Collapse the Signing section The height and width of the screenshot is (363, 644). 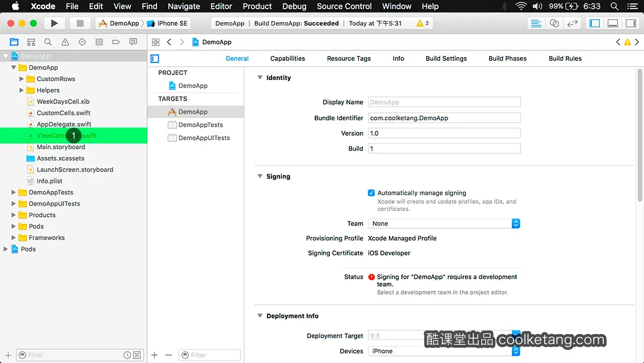coord(260,176)
